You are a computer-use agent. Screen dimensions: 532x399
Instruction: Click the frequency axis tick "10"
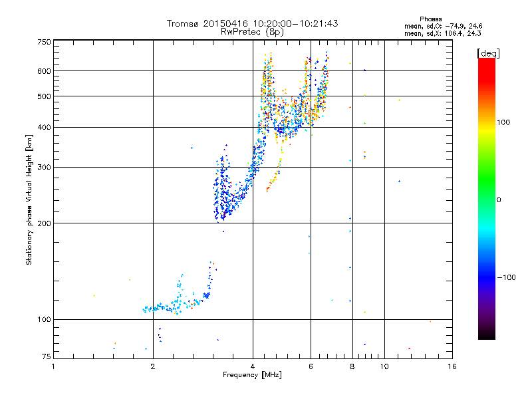point(384,366)
